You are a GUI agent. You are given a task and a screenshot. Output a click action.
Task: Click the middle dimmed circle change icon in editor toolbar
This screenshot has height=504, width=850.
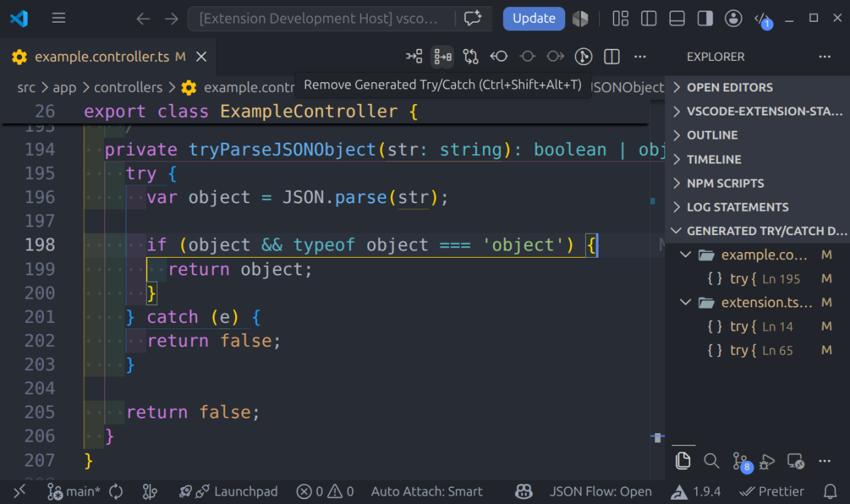(527, 56)
